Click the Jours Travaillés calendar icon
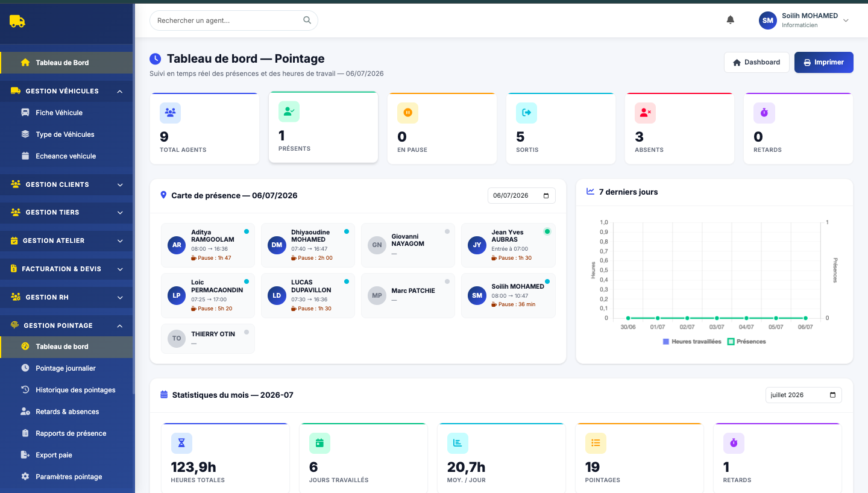The image size is (868, 493). coord(319,443)
